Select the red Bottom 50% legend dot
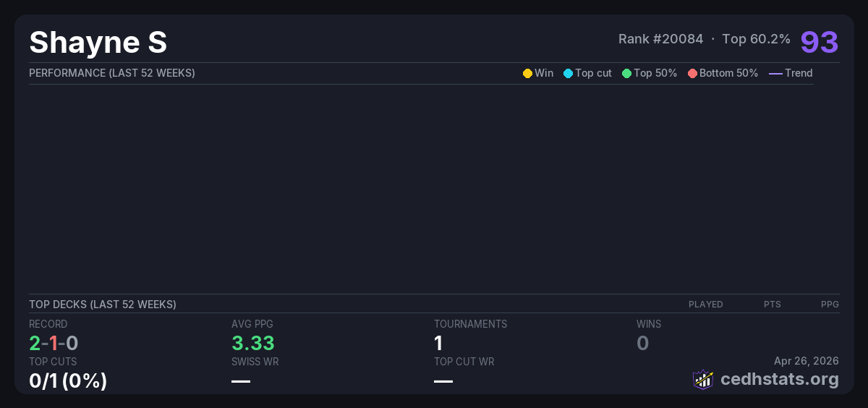The height and width of the screenshot is (408, 868). pos(692,73)
